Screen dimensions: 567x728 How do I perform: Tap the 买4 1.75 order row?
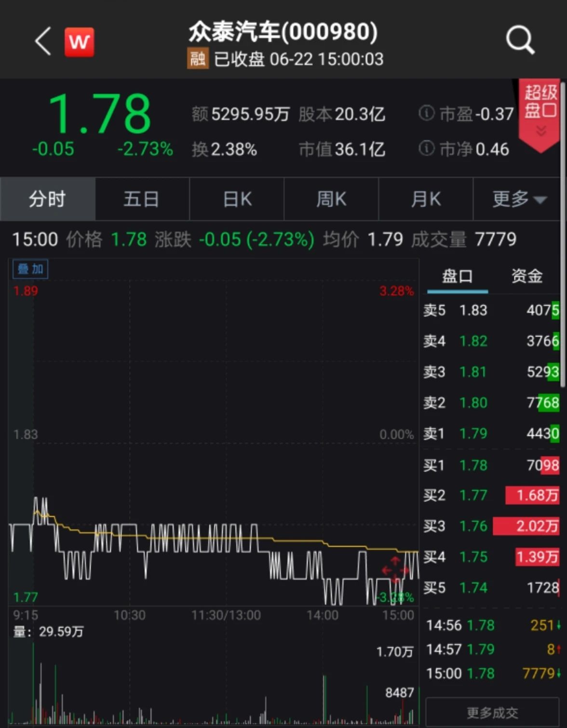[x=491, y=557]
